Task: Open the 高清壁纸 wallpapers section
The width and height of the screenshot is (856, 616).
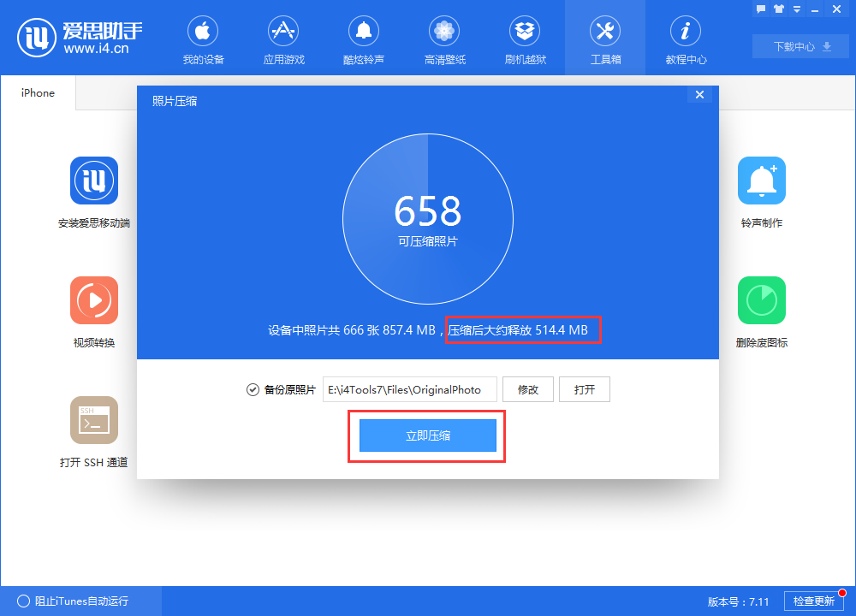Action: [x=444, y=38]
